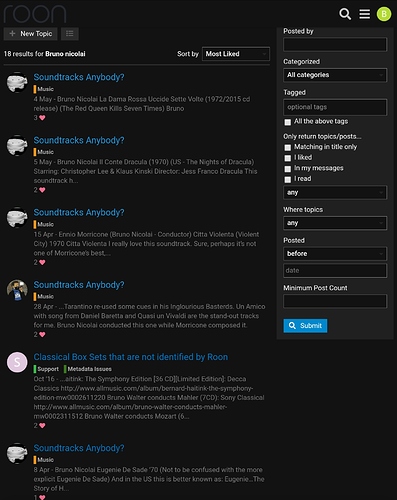
Task: Tick the 'I read' checkbox
Action: click(x=288, y=179)
